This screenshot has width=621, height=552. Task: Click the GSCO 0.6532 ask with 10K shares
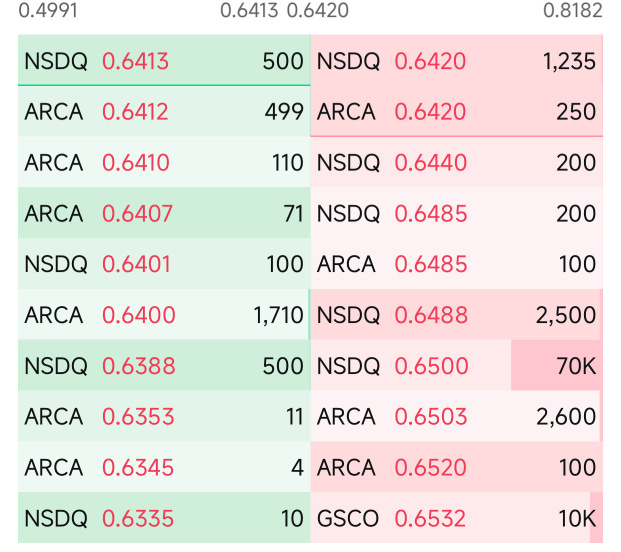point(457,518)
